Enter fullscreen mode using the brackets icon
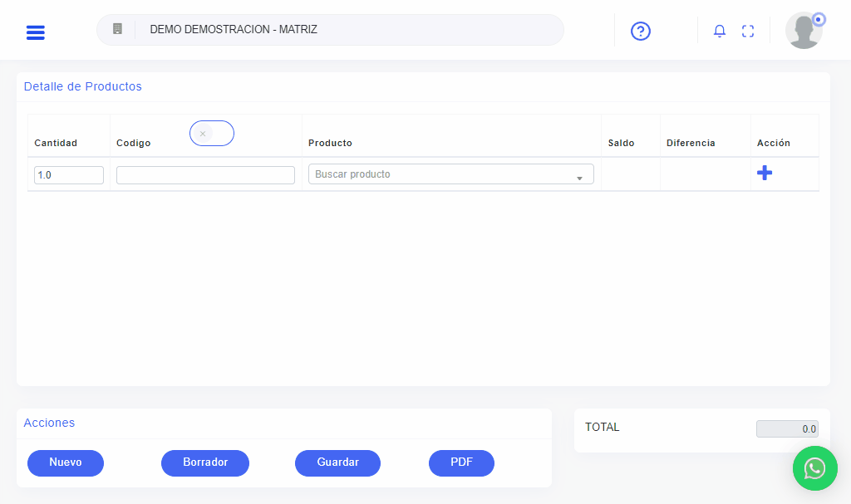This screenshot has width=851, height=504. (748, 31)
